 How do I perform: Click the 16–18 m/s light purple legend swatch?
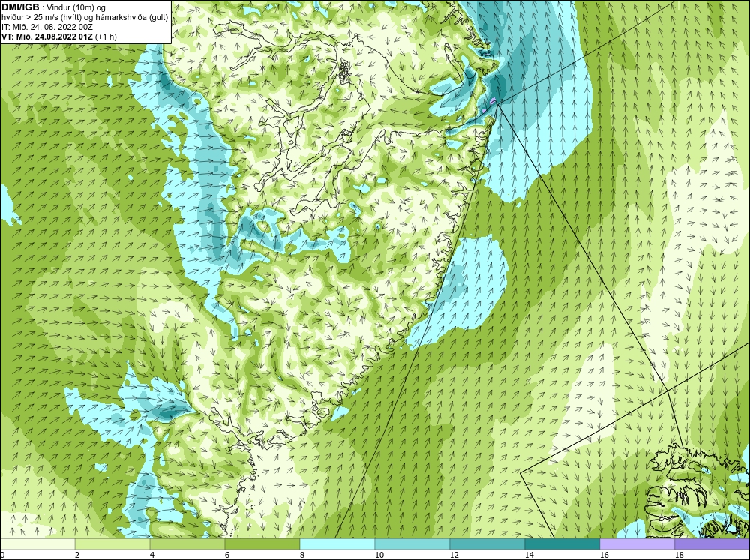click(637, 544)
